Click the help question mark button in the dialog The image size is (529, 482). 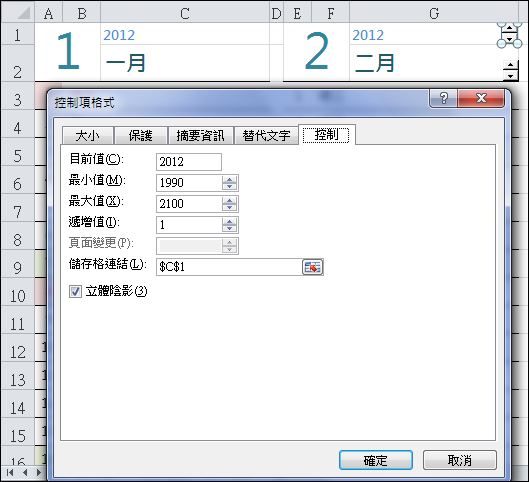(444, 98)
